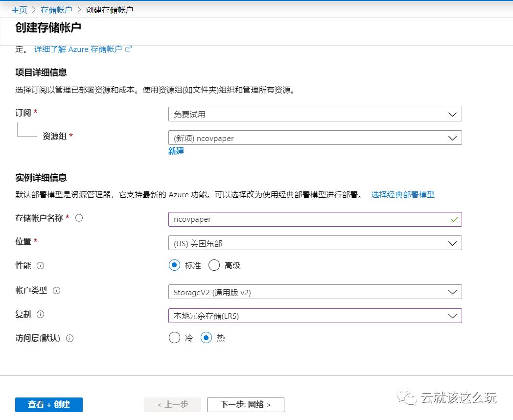Click 选择经典部署模型 link

pos(403,195)
